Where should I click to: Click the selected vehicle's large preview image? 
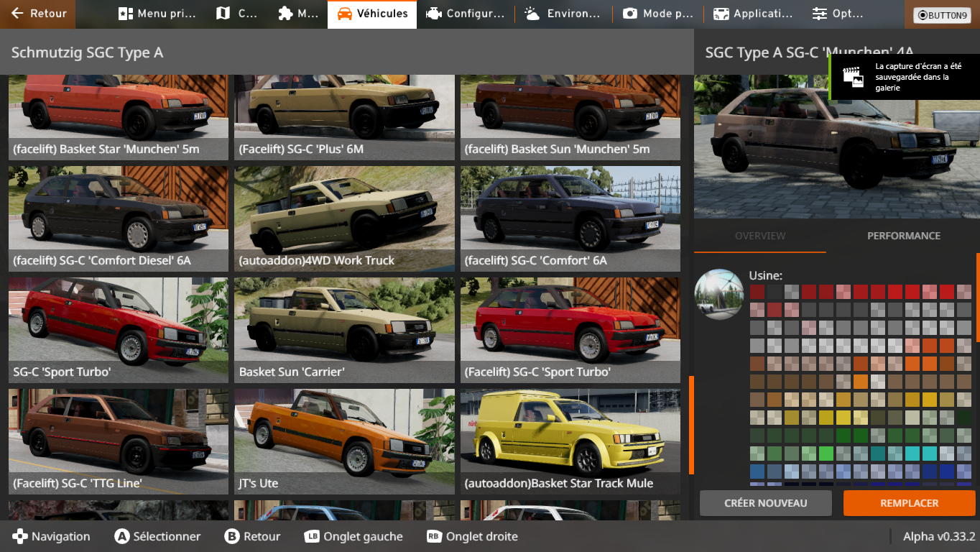837,147
